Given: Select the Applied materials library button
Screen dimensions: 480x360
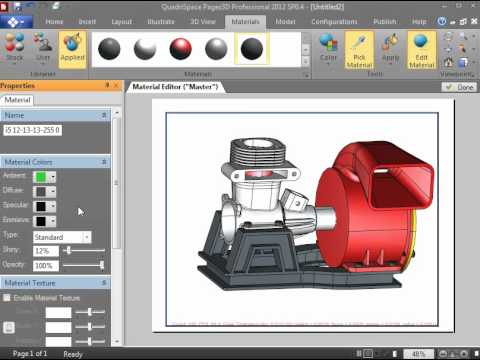Looking at the screenshot, I should tap(72, 49).
